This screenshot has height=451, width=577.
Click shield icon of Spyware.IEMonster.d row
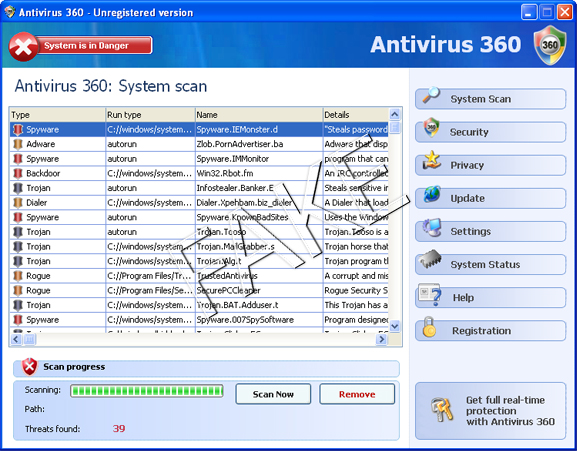point(18,129)
